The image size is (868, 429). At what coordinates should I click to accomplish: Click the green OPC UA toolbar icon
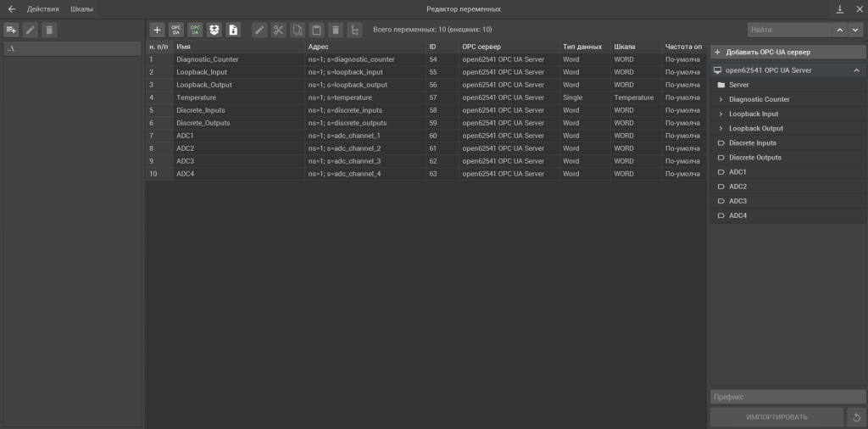pyautogui.click(x=195, y=30)
